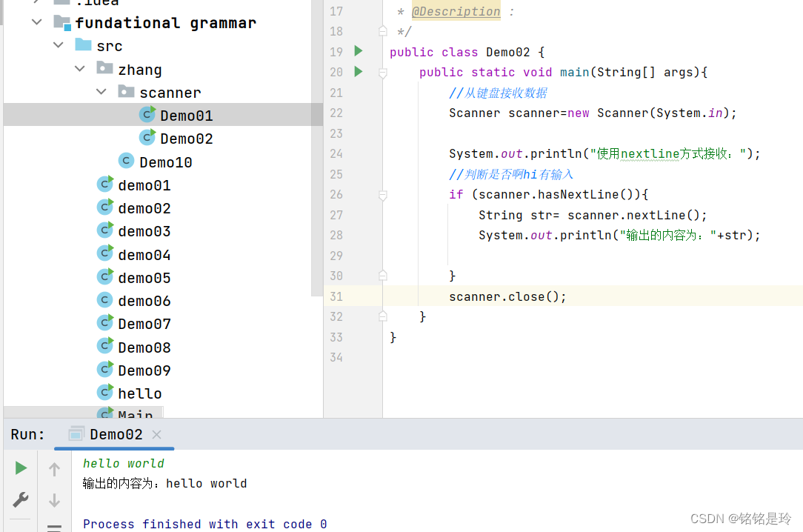Open demo06 class file
This screenshot has width=803, height=532.
tap(144, 301)
